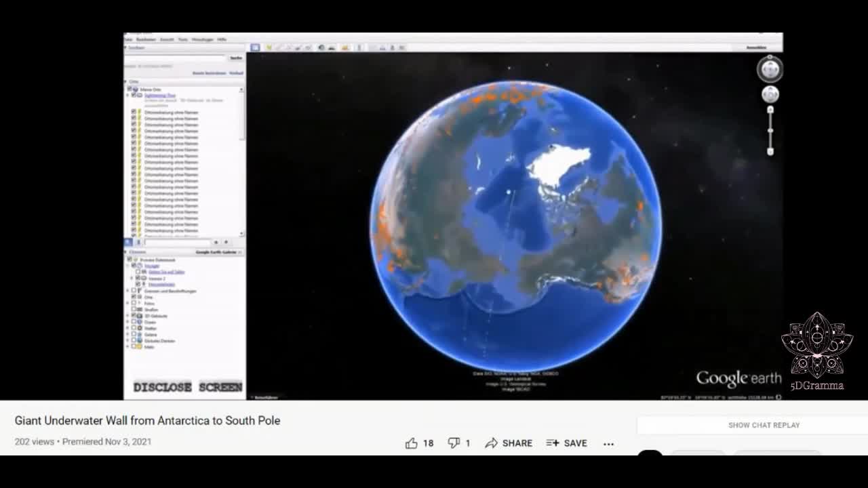Click the email toolbar icon
This screenshot has height=488, width=868.
(372, 47)
